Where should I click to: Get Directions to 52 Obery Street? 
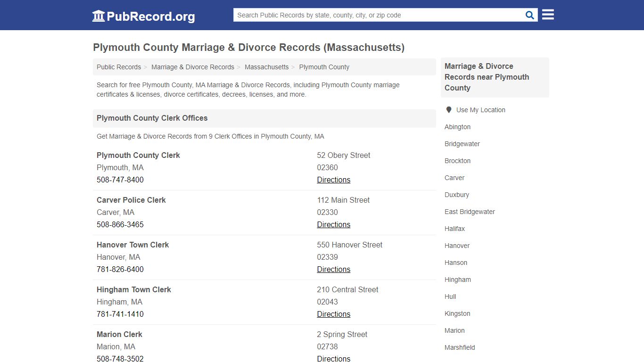[x=334, y=180]
